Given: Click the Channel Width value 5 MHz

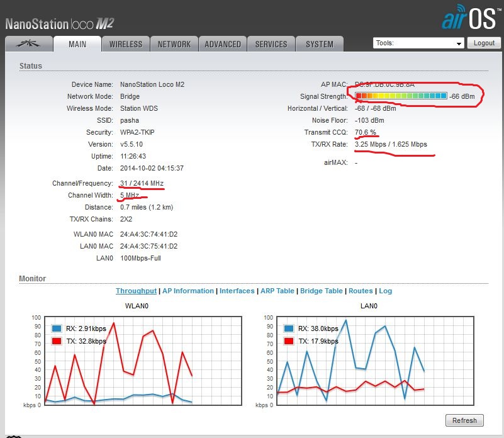Looking at the screenshot, I should pyautogui.click(x=130, y=195).
